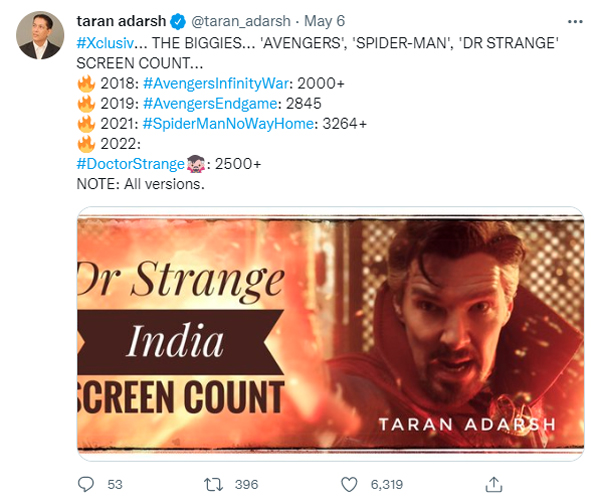Click the 53 replies count
600x504 pixels.
coord(114,484)
